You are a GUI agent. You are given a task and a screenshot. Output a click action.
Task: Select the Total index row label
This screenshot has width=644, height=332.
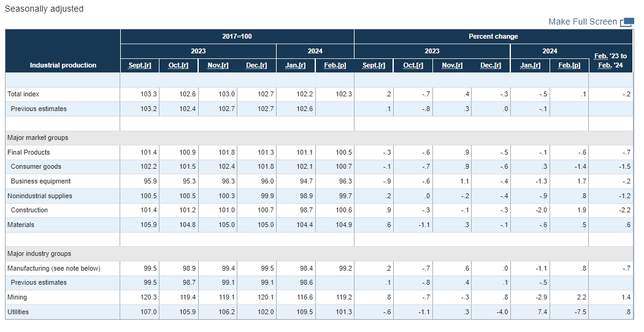pyautogui.click(x=23, y=95)
